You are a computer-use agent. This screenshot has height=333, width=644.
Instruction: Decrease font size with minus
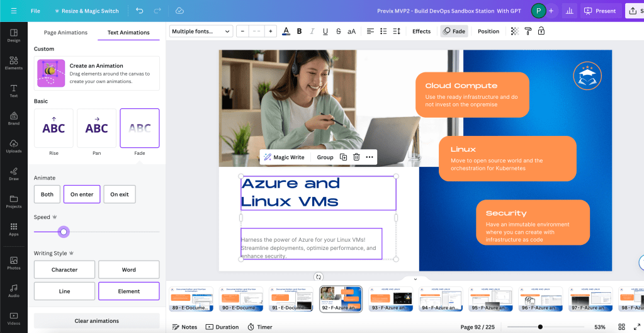coord(243,31)
